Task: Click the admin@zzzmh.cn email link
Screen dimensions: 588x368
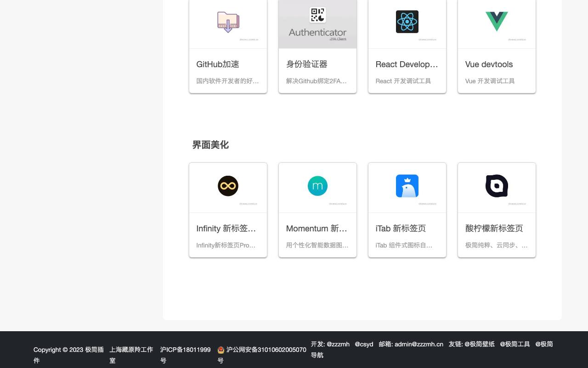Action: pyautogui.click(x=419, y=344)
